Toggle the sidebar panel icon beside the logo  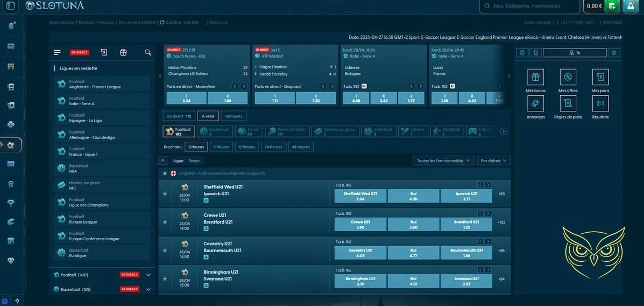click(11, 6)
